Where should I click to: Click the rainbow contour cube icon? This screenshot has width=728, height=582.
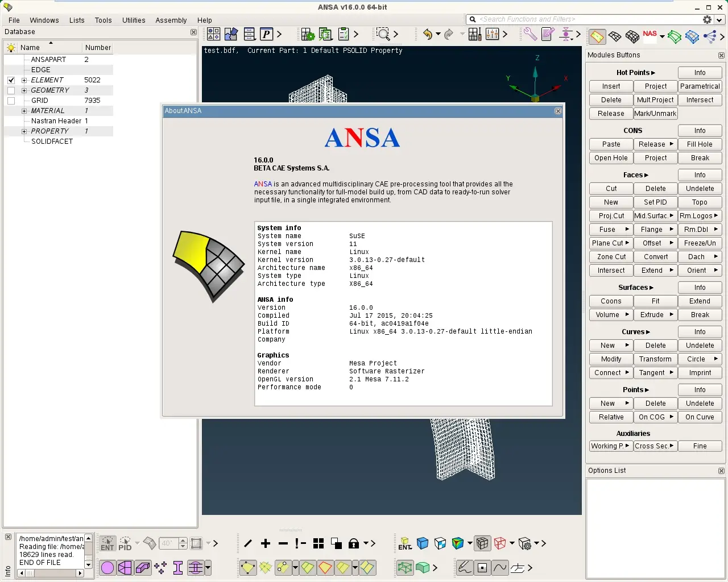tap(458, 543)
